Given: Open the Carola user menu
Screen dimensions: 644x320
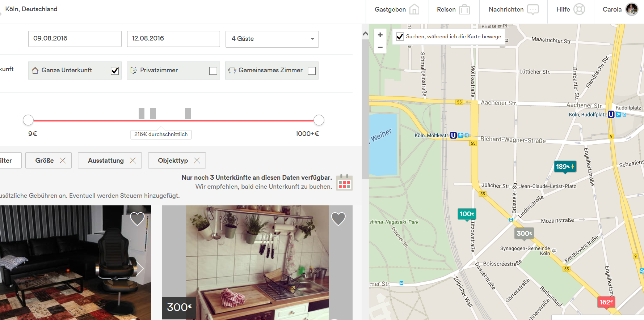Looking at the screenshot, I should pyautogui.click(x=619, y=9).
